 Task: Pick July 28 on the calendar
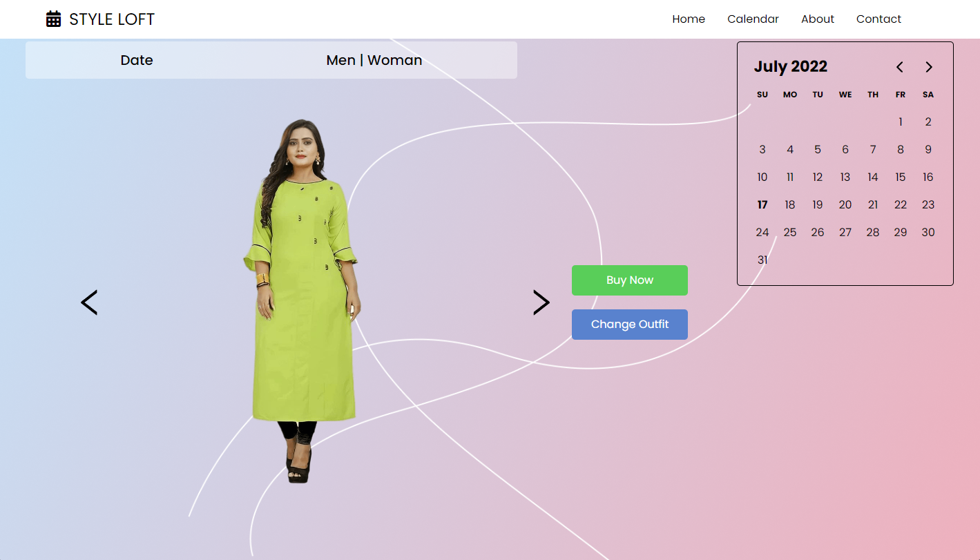click(x=873, y=233)
